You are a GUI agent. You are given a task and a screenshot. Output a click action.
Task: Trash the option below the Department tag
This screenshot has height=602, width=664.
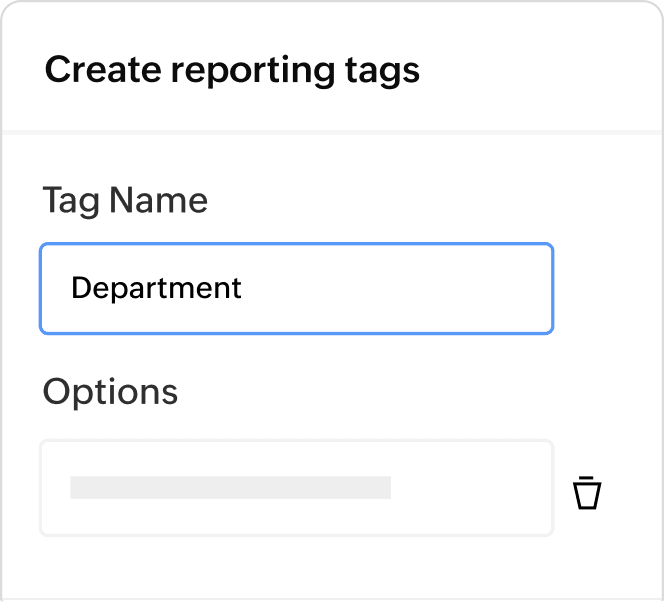(587, 493)
